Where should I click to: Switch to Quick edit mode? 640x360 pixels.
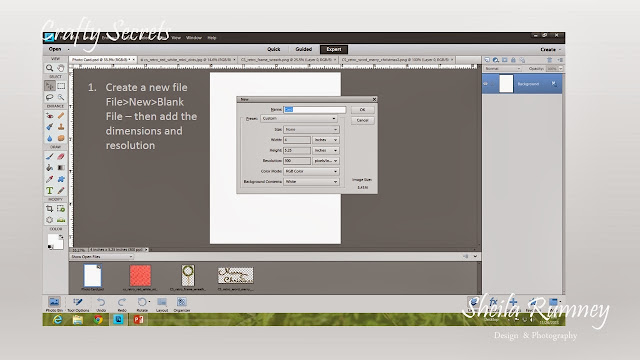point(273,49)
